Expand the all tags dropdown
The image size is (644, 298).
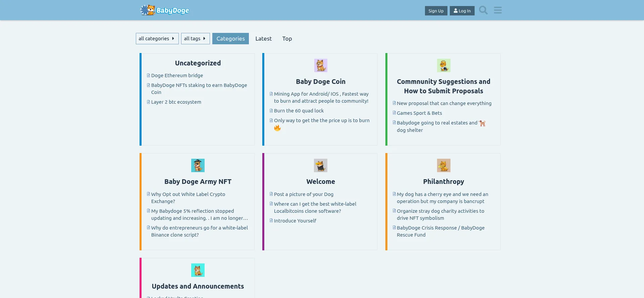195,39
